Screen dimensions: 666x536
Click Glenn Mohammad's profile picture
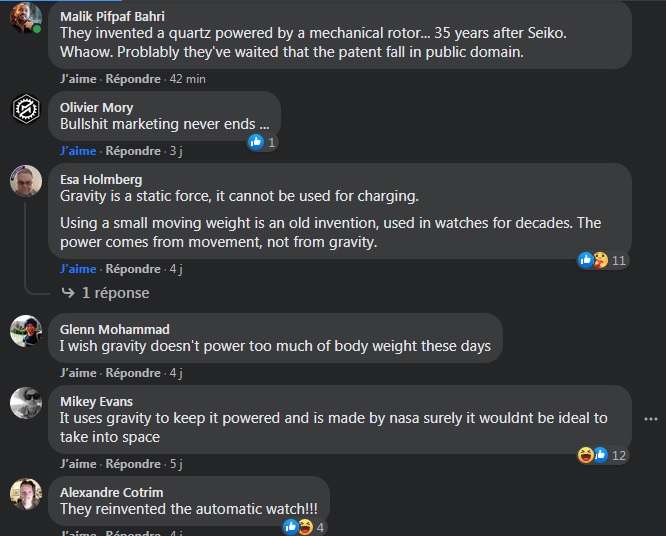[x=26, y=331]
